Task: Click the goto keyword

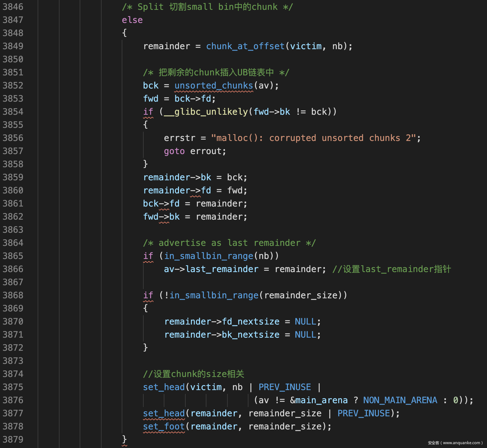Action: click(x=174, y=151)
